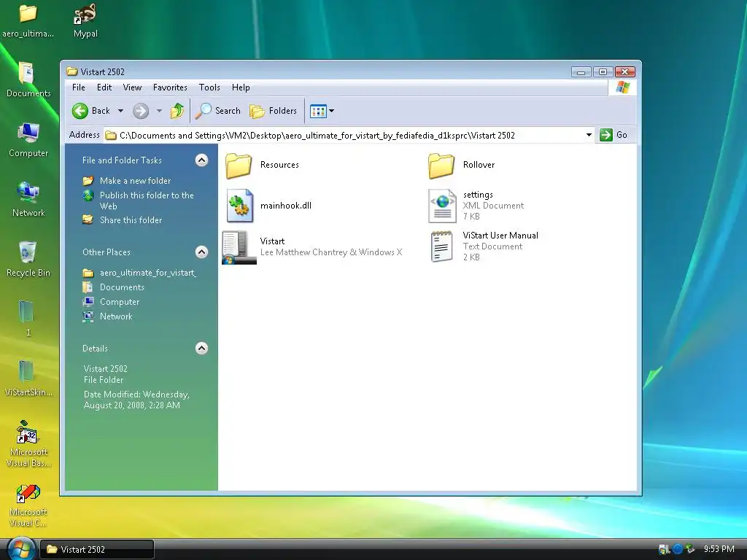Viewport: 747px width, 560px height.
Task: Click the Rollover folder name
Action: [x=479, y=166]
